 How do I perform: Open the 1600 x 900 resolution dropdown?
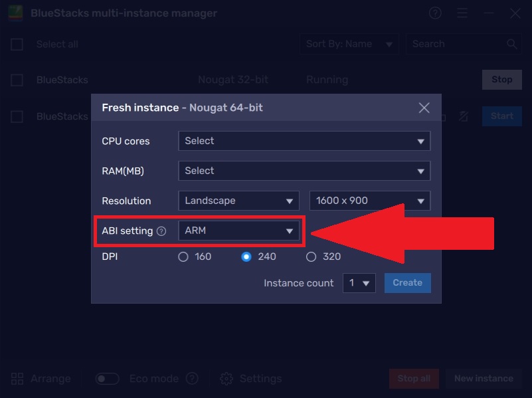370,201
